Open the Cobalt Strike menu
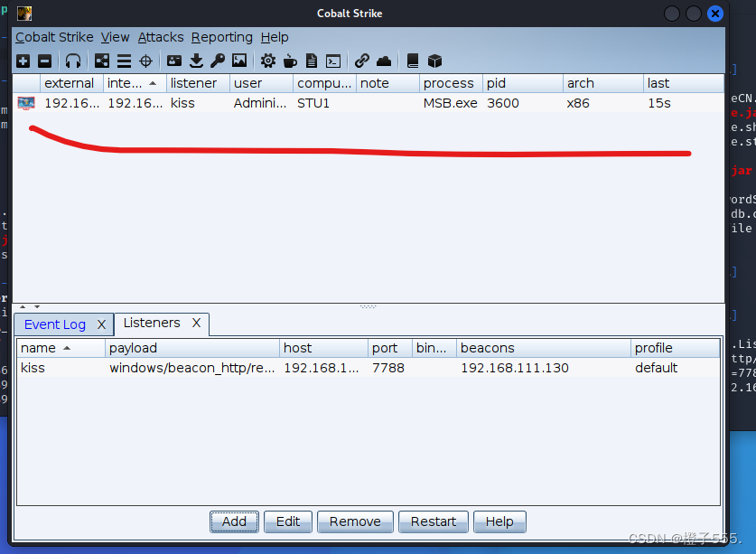756x554 pixels. pyautogui.click(x=54, y=37)
